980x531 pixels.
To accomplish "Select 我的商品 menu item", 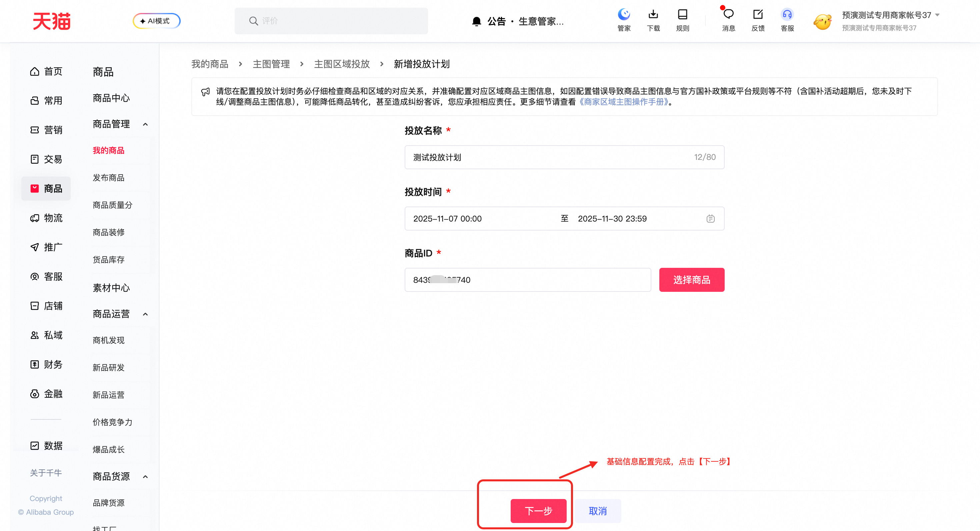I will [108, 151].
